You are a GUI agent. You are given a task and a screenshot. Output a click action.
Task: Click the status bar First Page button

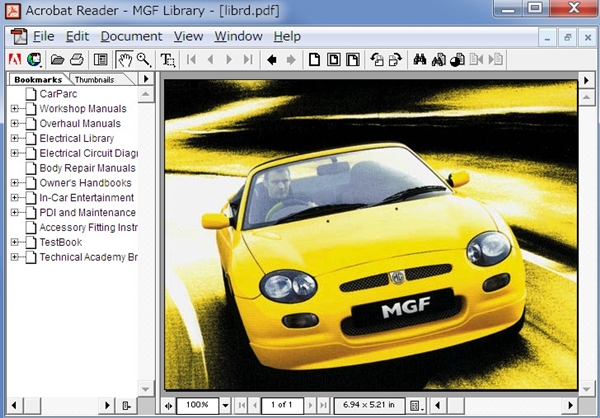pos(241,405)
